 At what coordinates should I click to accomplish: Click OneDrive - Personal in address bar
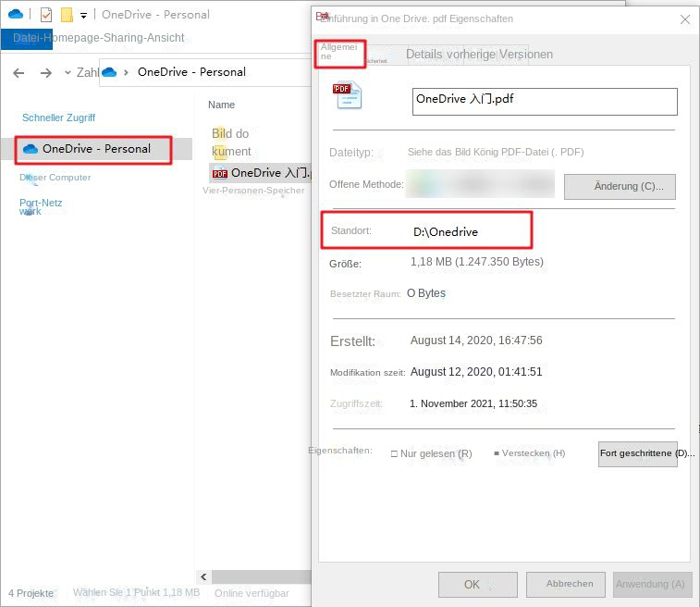[191, 72]
